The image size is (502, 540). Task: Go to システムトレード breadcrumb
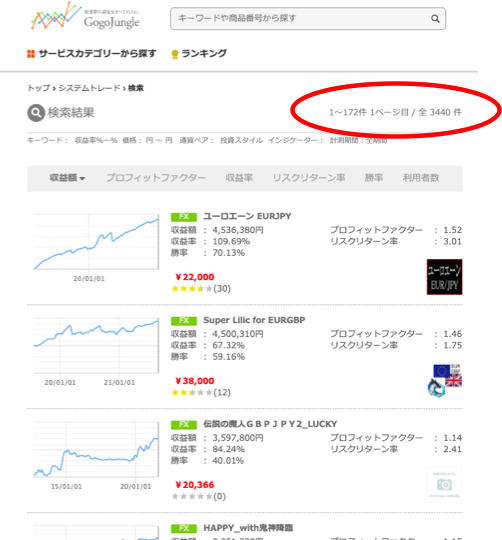tap(90, 88)
